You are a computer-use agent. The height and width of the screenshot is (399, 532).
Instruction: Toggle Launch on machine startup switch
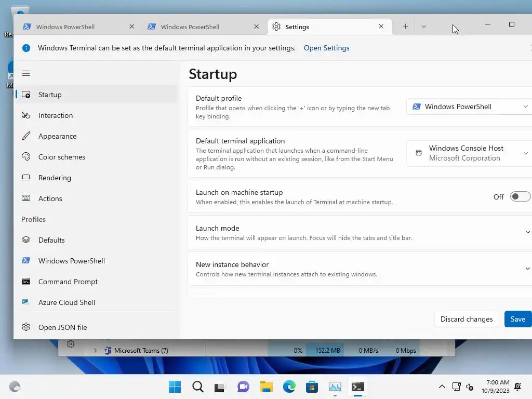point(520,196)
